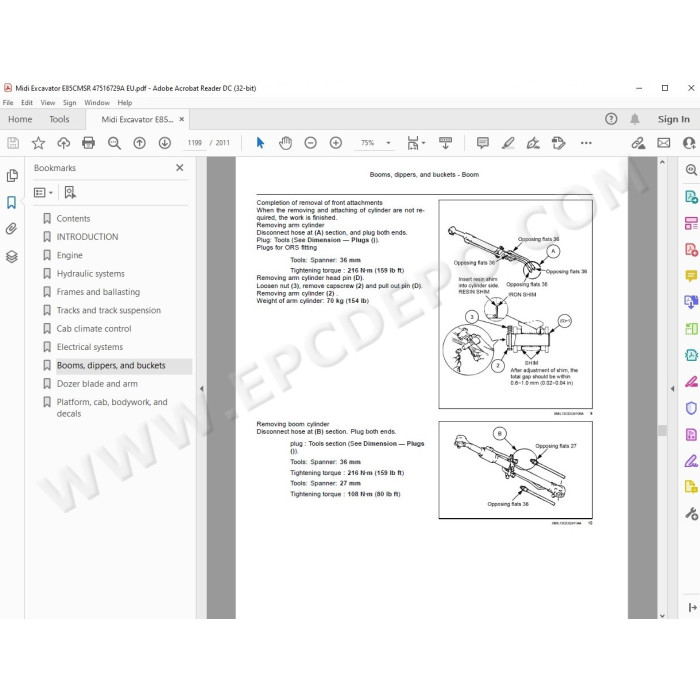
Task: Open the Help menu
Action: 125,103
